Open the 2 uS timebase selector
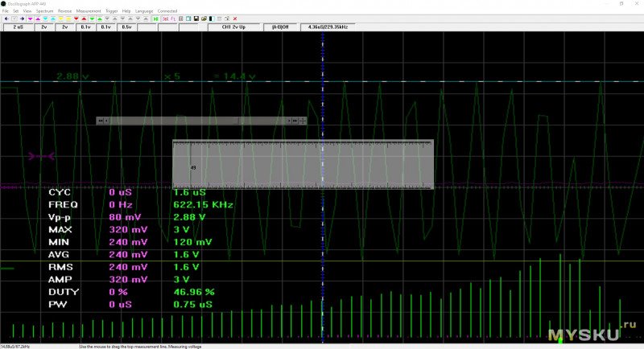 (19, 27)
